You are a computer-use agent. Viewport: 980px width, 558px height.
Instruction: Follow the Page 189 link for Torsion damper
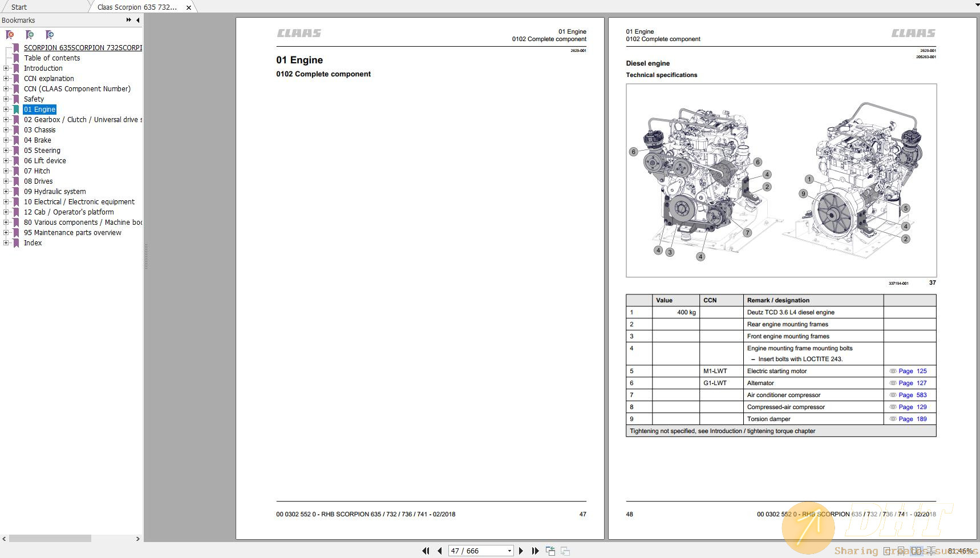tap(913, 419)
